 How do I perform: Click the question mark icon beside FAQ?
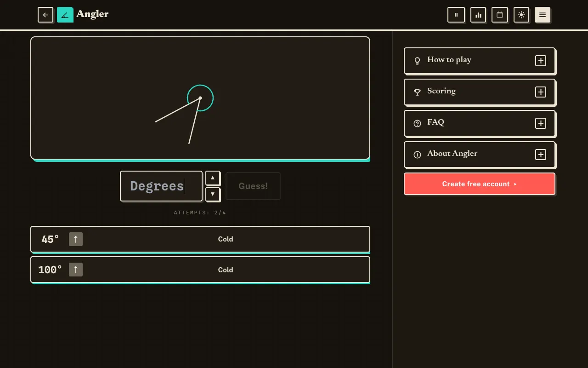[x=417, y=123]
